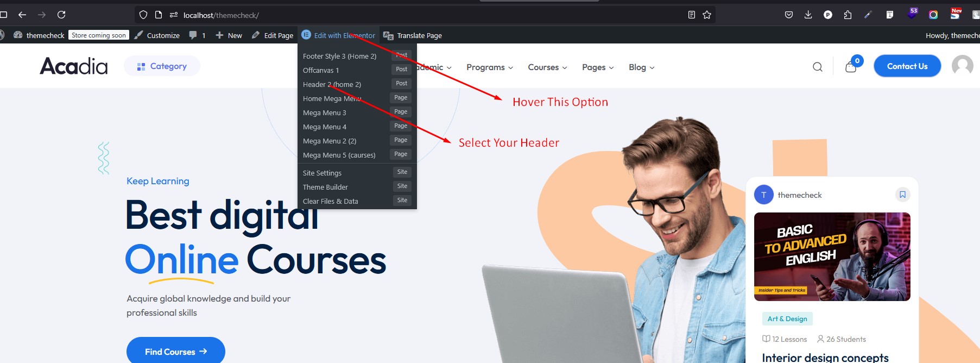This screenshot has height=363, width=980.
Task: Click the Find Courses button
Action: pos(175,352)
